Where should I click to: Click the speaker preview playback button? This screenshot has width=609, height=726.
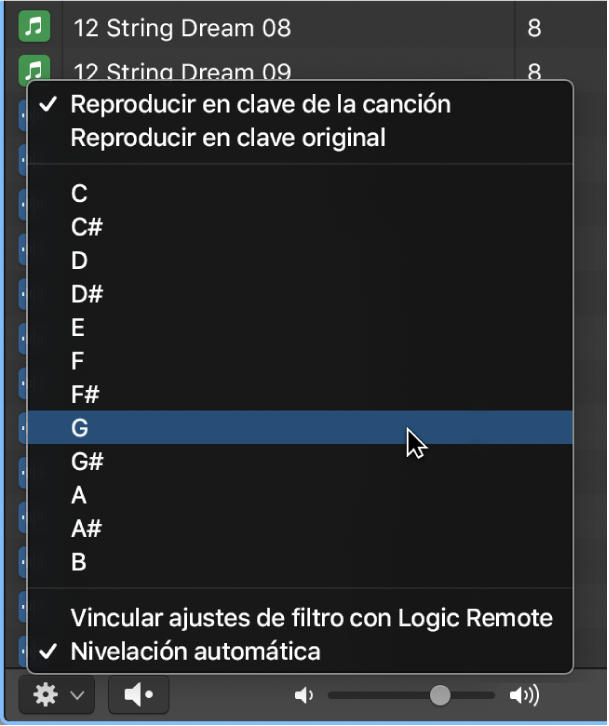139,695
